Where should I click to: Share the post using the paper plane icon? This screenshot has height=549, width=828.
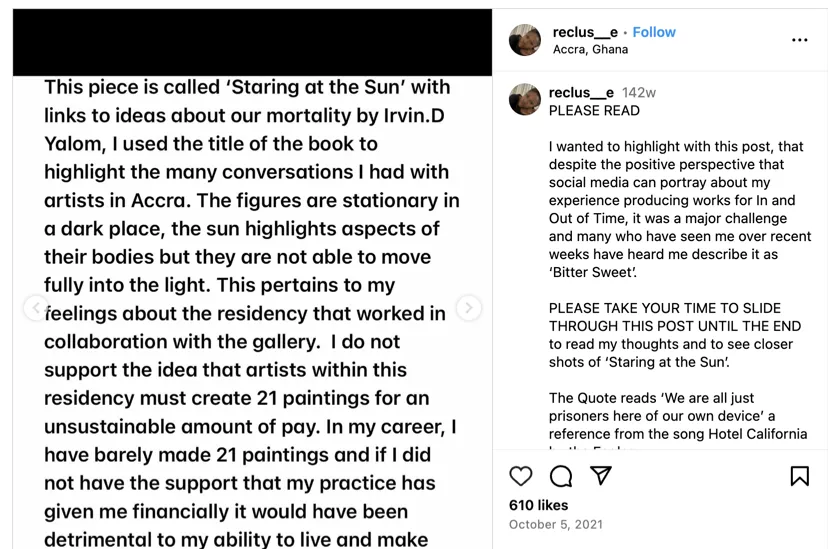click(601, 476)
